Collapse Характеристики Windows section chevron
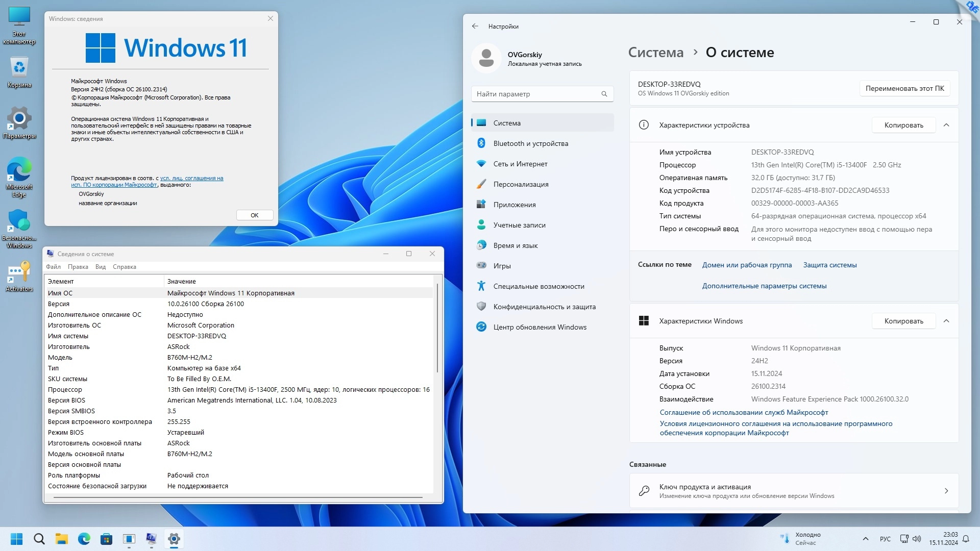 (x=946, y=321)
